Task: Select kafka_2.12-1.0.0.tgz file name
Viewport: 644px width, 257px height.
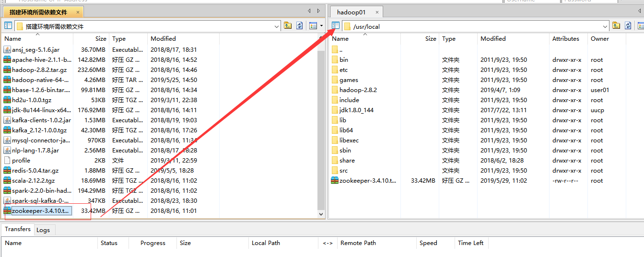Action: 39,130
